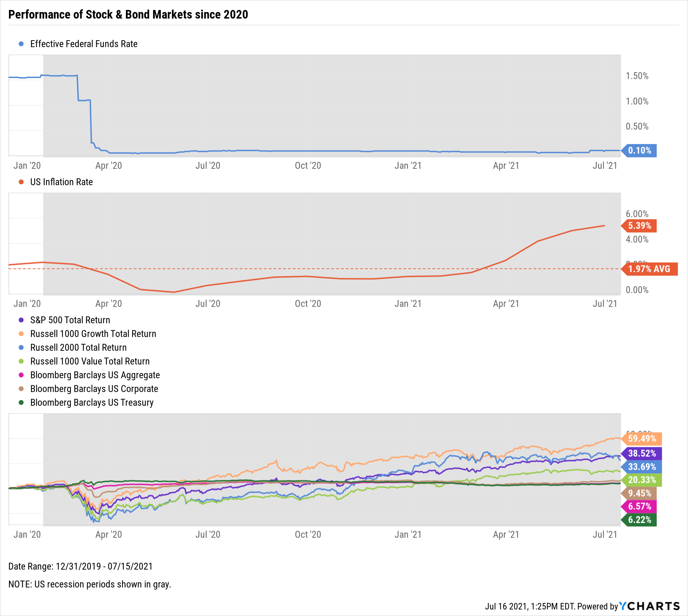Click the 20.33% Russell Value return tag
This screenshot has width=688, height=616.
tap(642, 480)
